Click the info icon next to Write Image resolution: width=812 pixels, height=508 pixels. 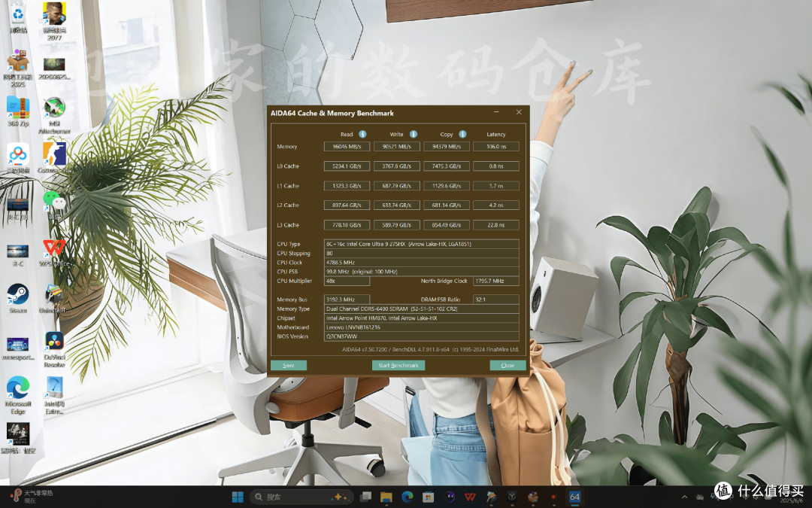click(x=414, y=134)
